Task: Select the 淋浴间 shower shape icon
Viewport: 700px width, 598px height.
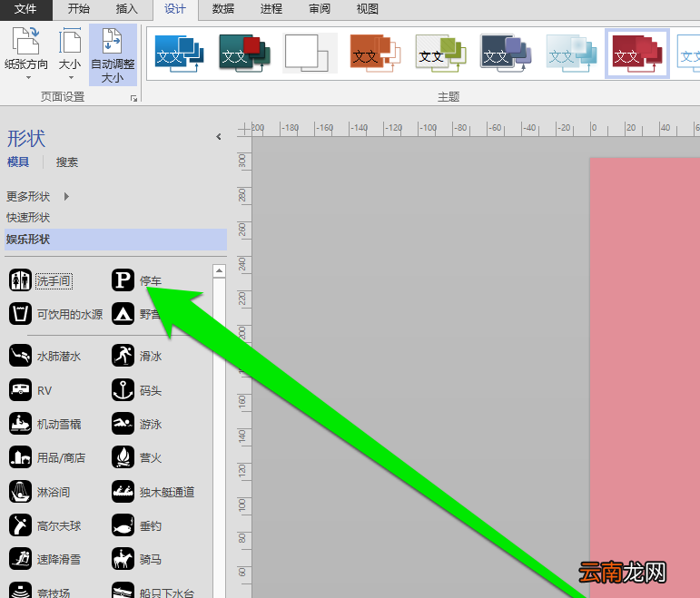Action: click(x=20, y=491)
